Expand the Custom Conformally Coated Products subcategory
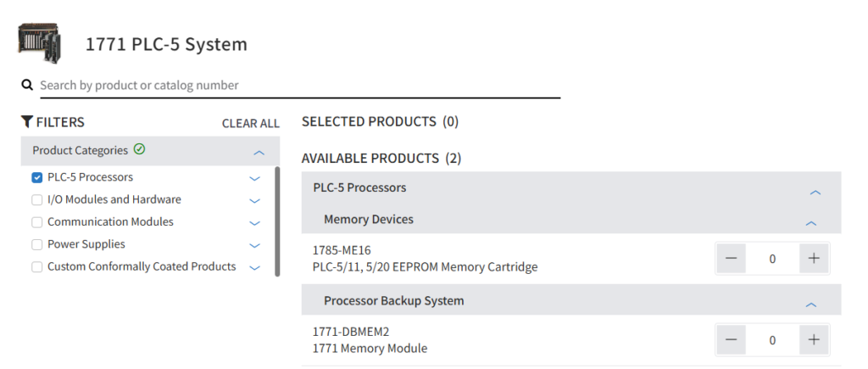868x369 pixels. coord(254,267)
